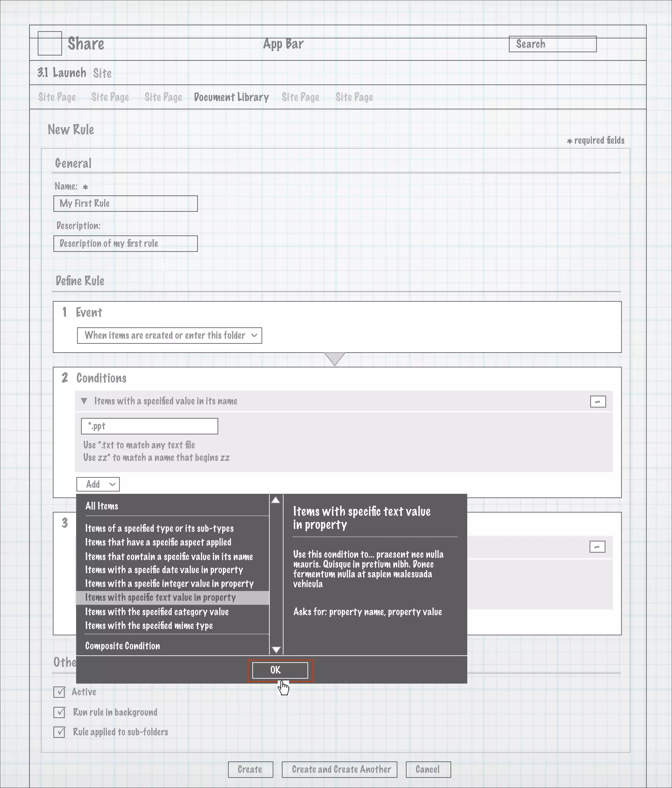This screenshot has width=672, height=788.
Task: Choose Composite Condition from the list
Action: click(122, 646)
